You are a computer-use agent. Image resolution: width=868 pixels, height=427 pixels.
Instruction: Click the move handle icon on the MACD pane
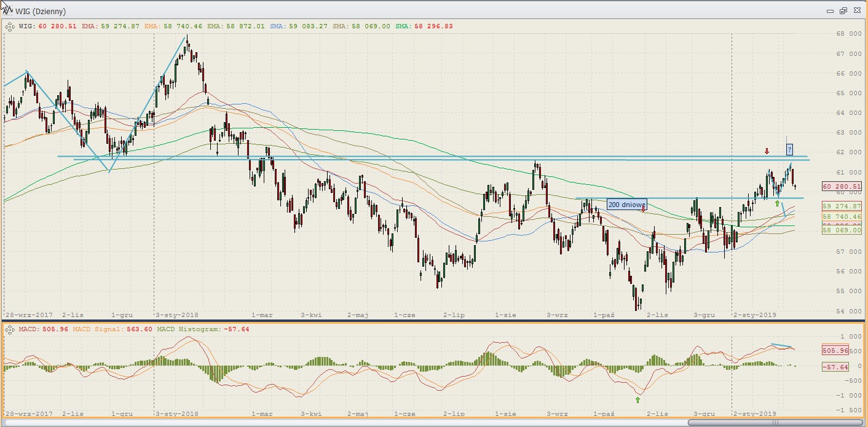10,329
